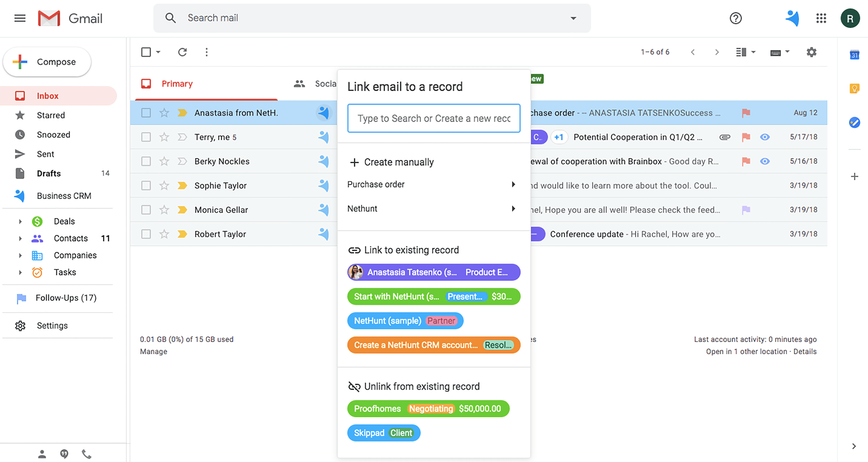
Task: Open the phone calls icon
Action: pos(87,454)
